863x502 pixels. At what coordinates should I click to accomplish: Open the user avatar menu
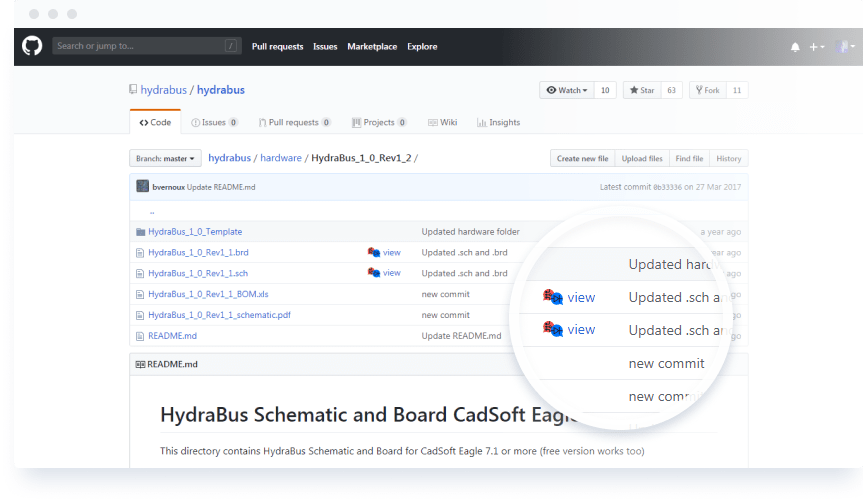pyautogui.click(x=845, y=47)
